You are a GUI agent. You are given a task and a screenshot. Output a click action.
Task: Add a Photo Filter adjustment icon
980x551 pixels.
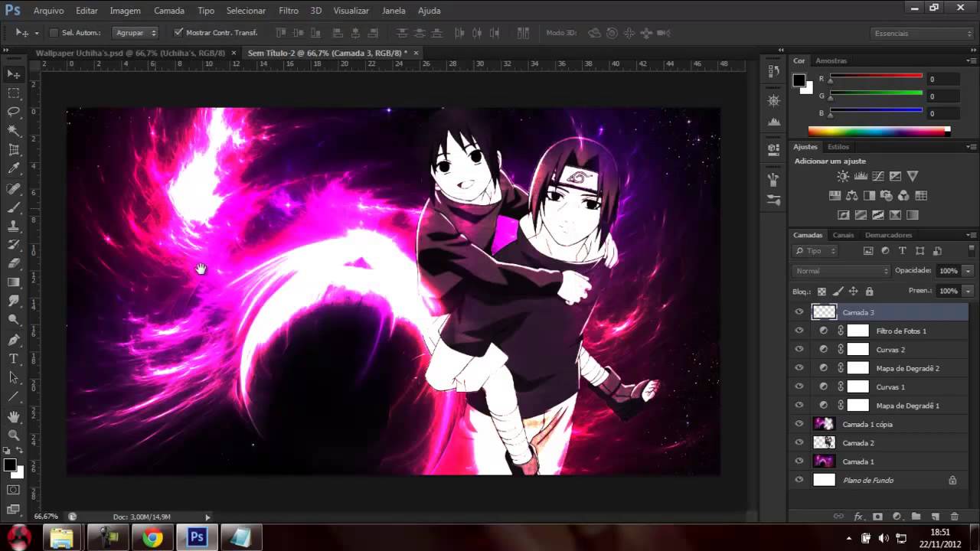coord(887,196)
